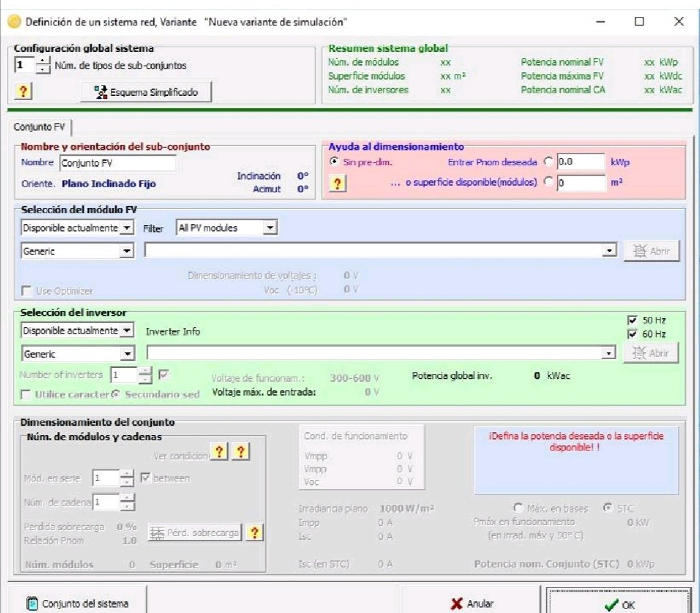Select Sin pre-dim. radio option

(x=334, y=161)
